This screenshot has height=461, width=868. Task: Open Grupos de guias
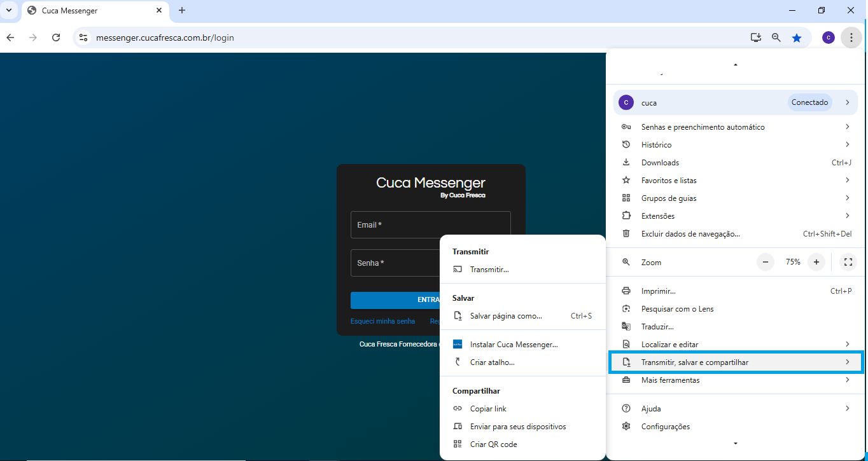pos(736,198)
